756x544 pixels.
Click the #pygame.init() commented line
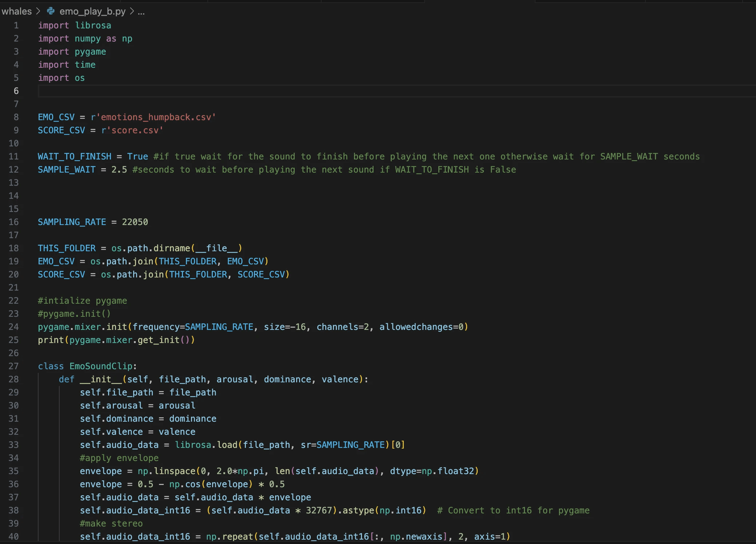pyautogui.click(x=74, y=314)
